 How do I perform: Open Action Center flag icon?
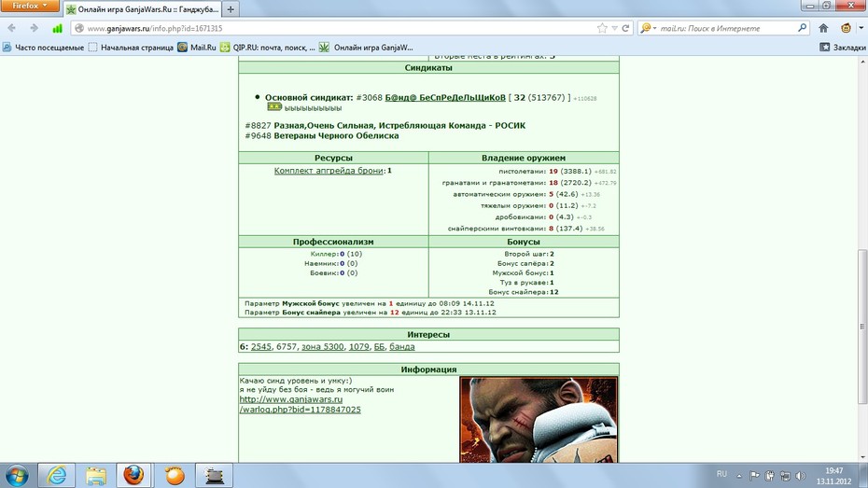pyautogui.click(x=754, y=475)
